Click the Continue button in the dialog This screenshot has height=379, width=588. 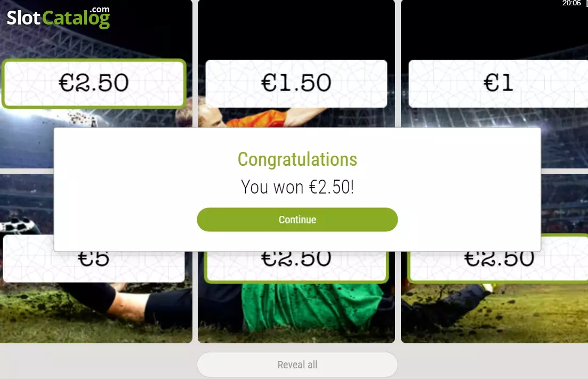[x=297, y=220]
